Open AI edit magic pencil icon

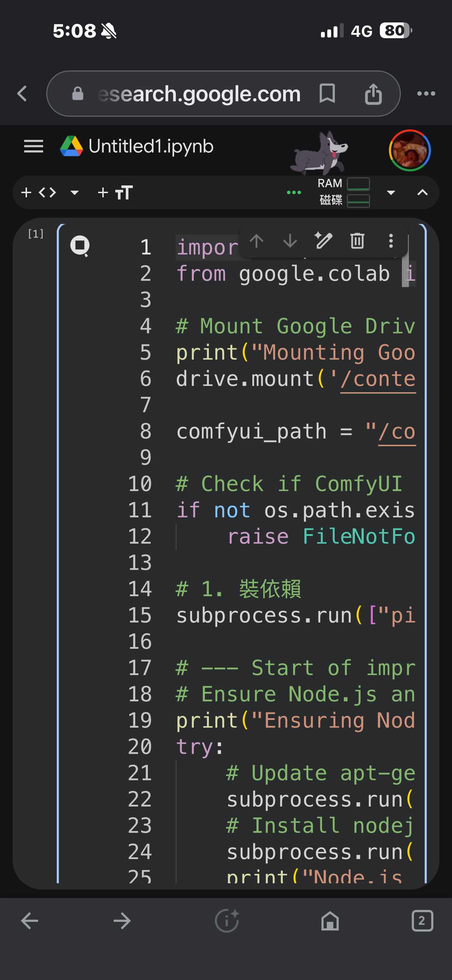coord(323,241)
